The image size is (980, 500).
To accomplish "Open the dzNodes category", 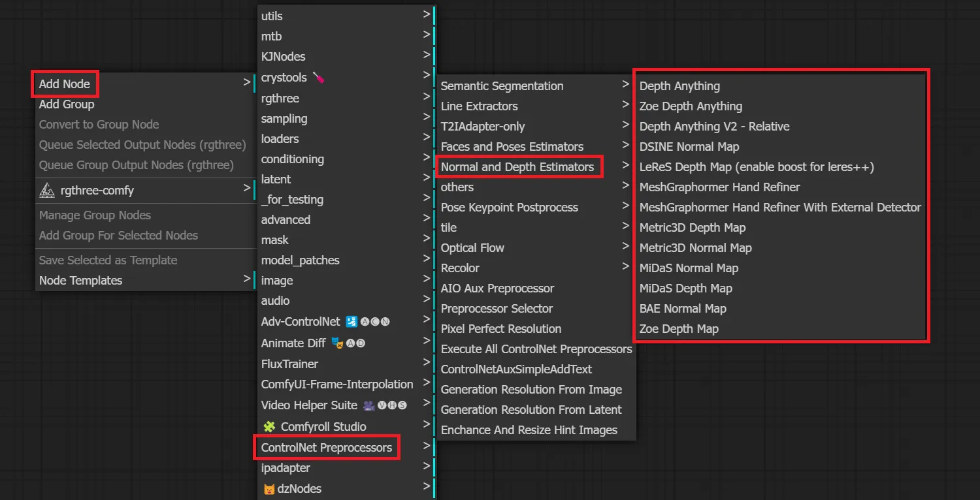I will pos(346,488).
